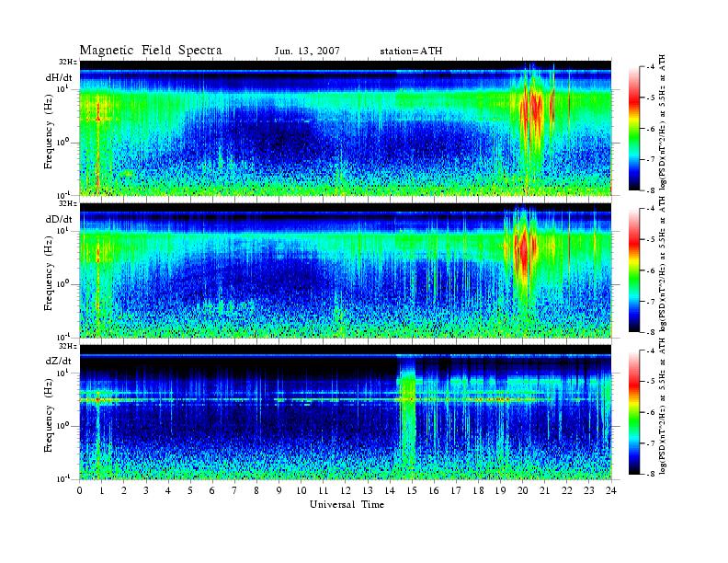This screenshot has width=728, height=563.
Task: Click the hour 22 tick label on time axis
Action: pos(567,490)
